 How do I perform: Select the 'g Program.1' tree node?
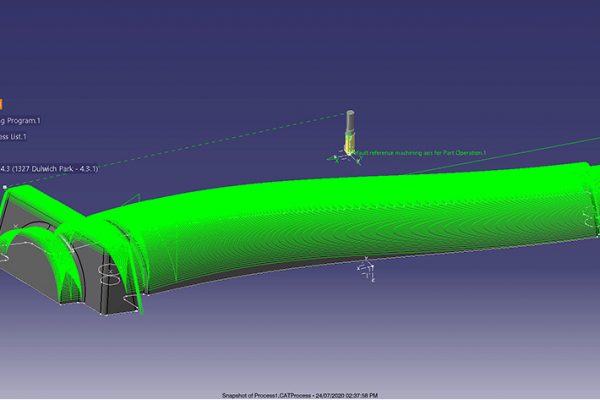[20, 121]
